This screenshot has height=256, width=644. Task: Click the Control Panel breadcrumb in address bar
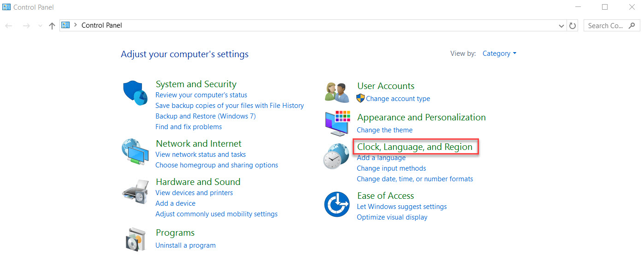(x=102, y=25)
